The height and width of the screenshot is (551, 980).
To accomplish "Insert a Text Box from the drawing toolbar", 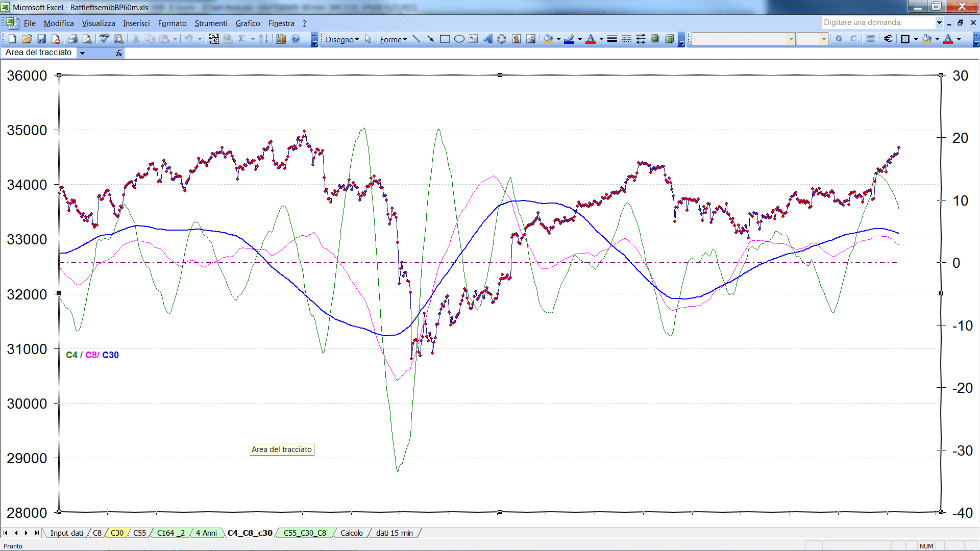I will (474, 39).
